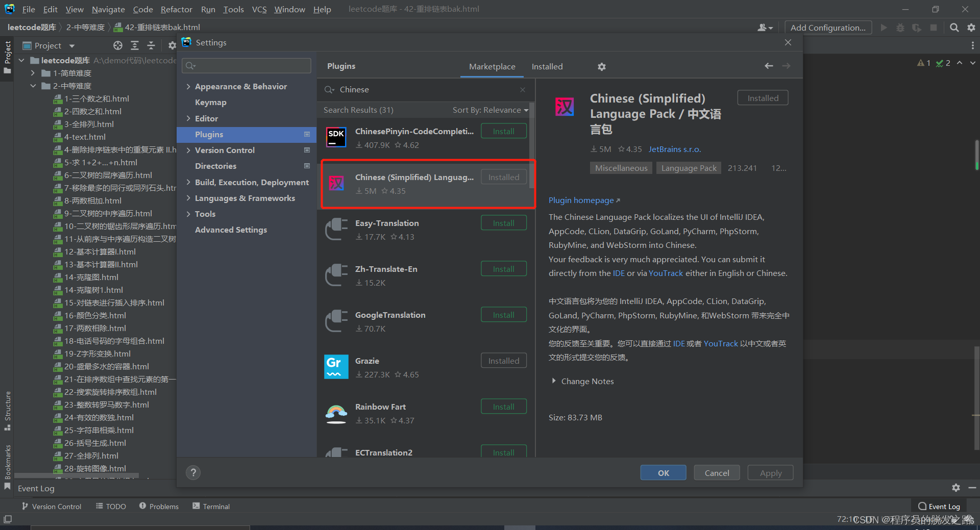This screenshot has width=980, height=530.
Task: Expand Languages & Frameworks section
Action: pyautogui.click(x=188, y=198)
